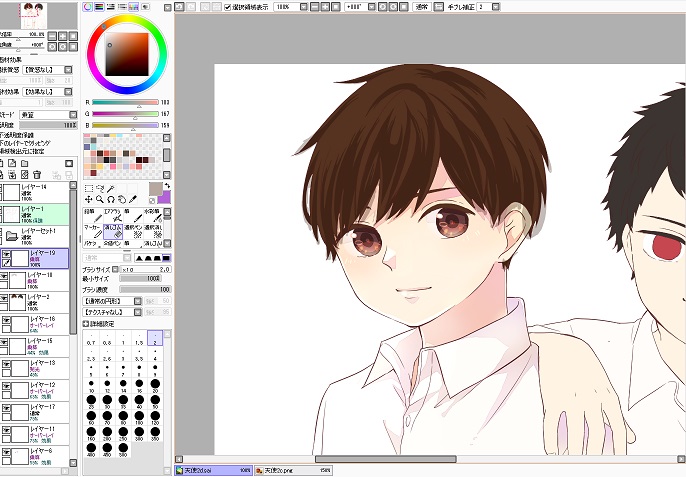This screenshot has height=477, width=686.
Task: Choose the watercolor (水彩筆) brush
Action: [x=153, y=215]
